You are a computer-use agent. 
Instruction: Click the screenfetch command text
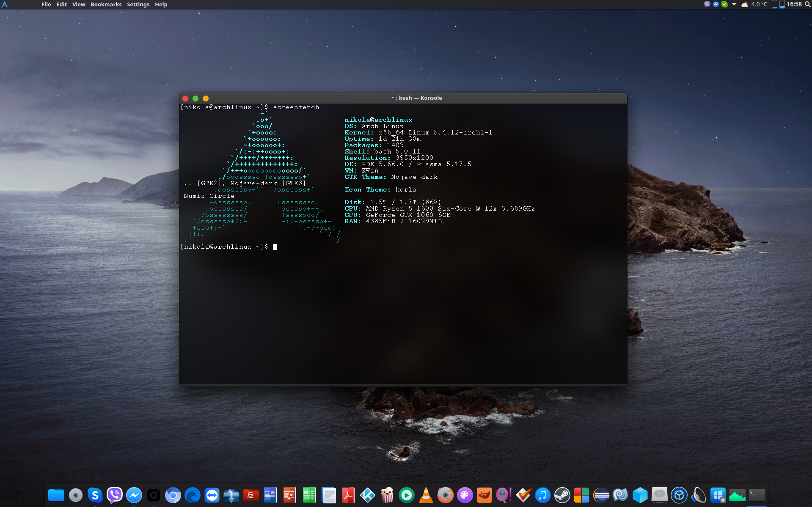pyautogui.click(x=296, y=107)
